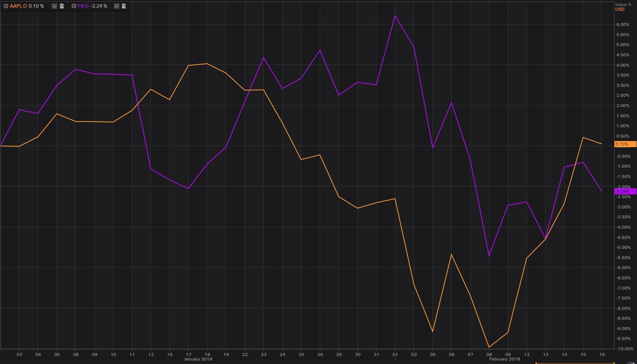The width and height of the screenshot is (637, 364).
Task: Click the "23" date label on the time axis
Action: click(x=264, y=354)
